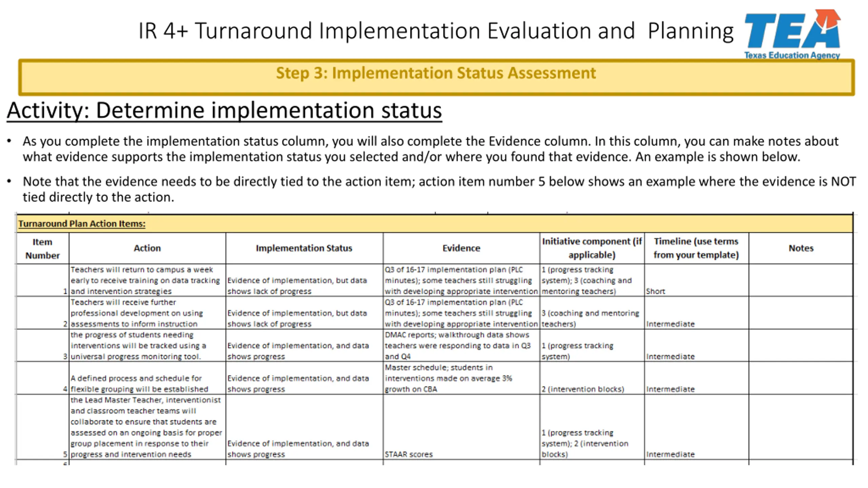
Task: Select item 2 evidence cell with PLC minutes
Action: click(x=461, y=313)
